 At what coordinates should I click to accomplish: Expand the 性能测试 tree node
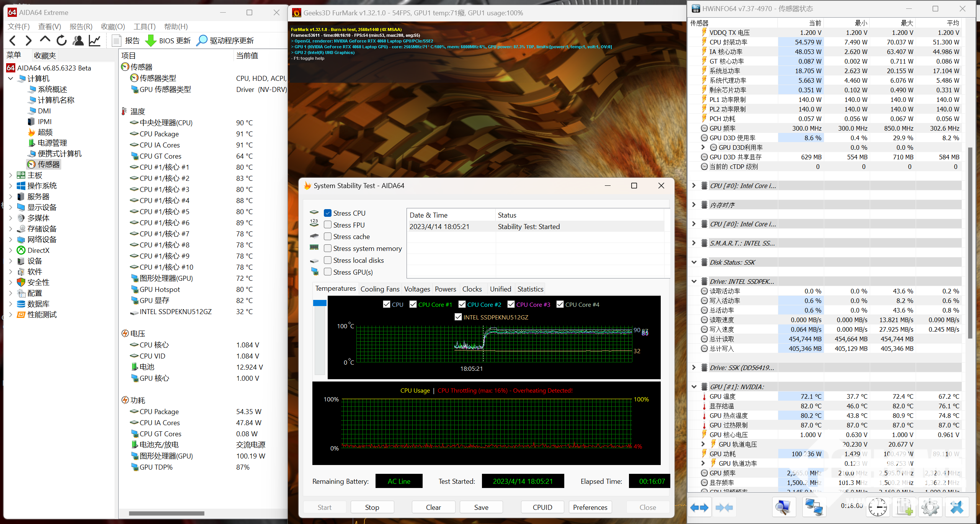pos(11,314)
